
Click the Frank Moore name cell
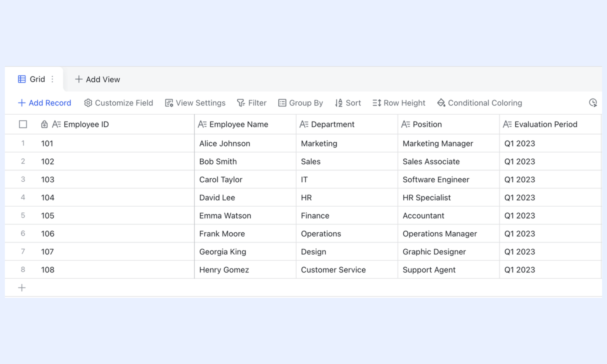point(245,234)
